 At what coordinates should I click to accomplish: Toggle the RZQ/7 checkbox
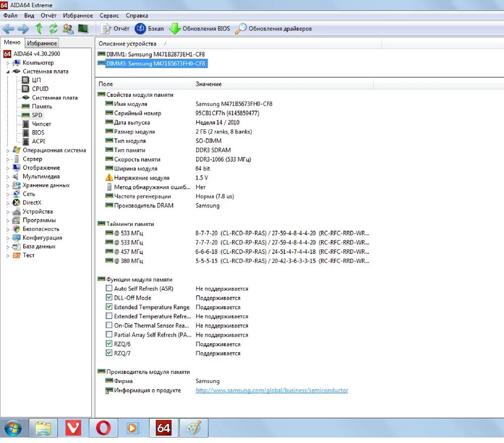click(x=109, y=353)
